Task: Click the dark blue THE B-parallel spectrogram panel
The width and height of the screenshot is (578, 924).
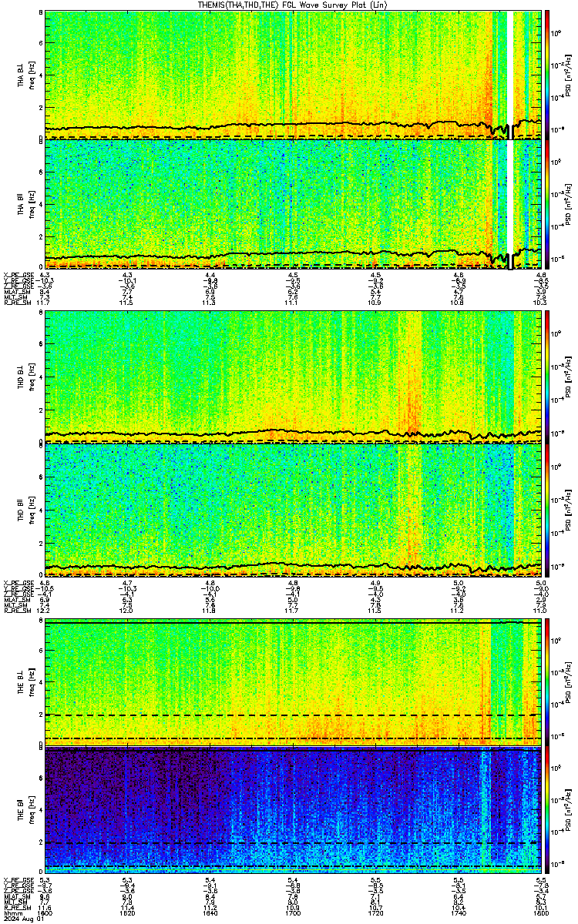Action: tap(294, 811)
